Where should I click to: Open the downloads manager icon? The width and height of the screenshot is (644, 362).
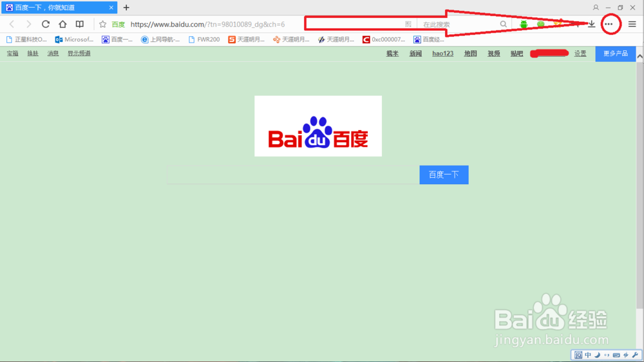tap(591, 24)
